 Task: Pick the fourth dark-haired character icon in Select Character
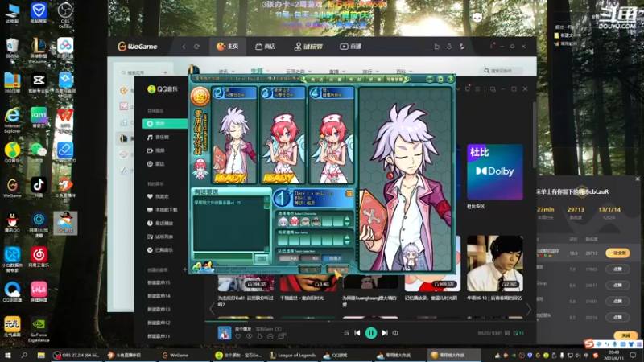point(316,222)
